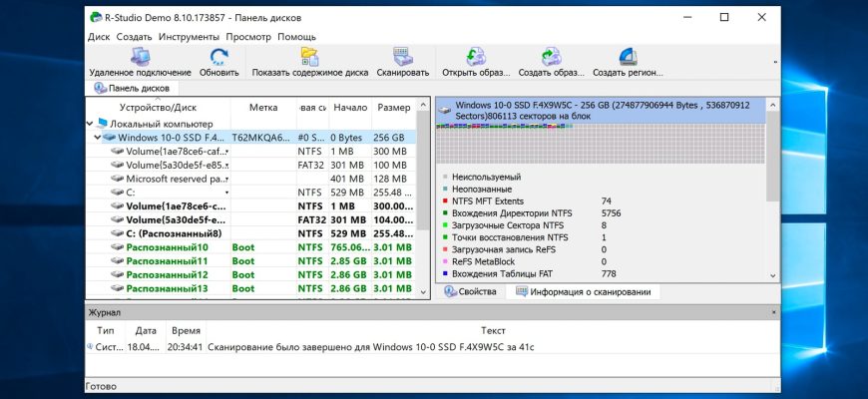Open the dropdown arrow next to Microsoft reserved pa
Viewport: 868px width, 399px height.
[226, 180]
